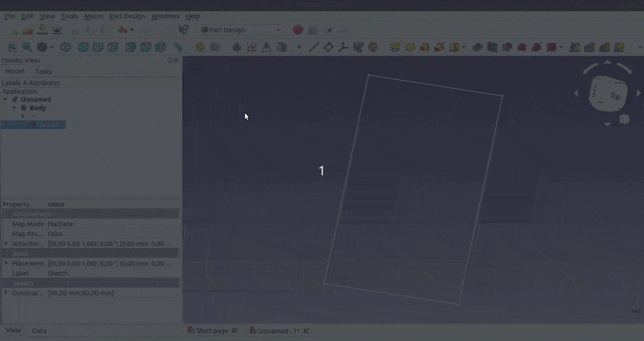Open the subtractive primitive dropdown arrow
The height and width of the screenshot is (341, 644).
pyautogui.click(x=561, y=47)
